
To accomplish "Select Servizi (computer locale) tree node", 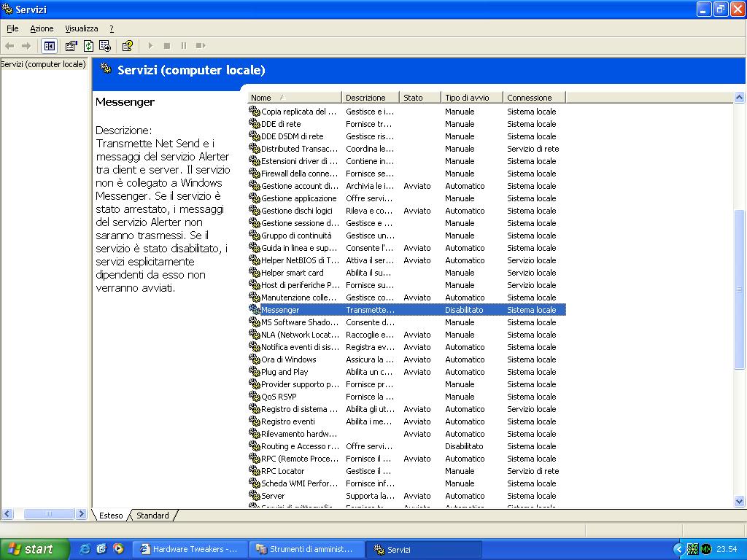I will point(43,64).
